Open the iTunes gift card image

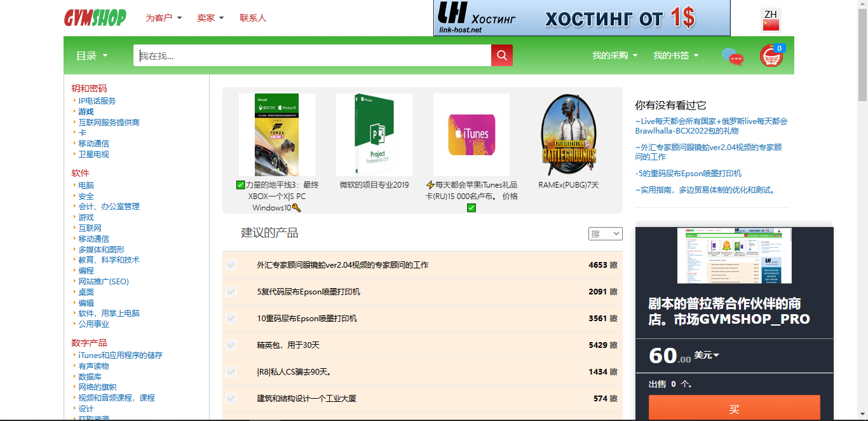pyautogui.click(x=471, y=135)
